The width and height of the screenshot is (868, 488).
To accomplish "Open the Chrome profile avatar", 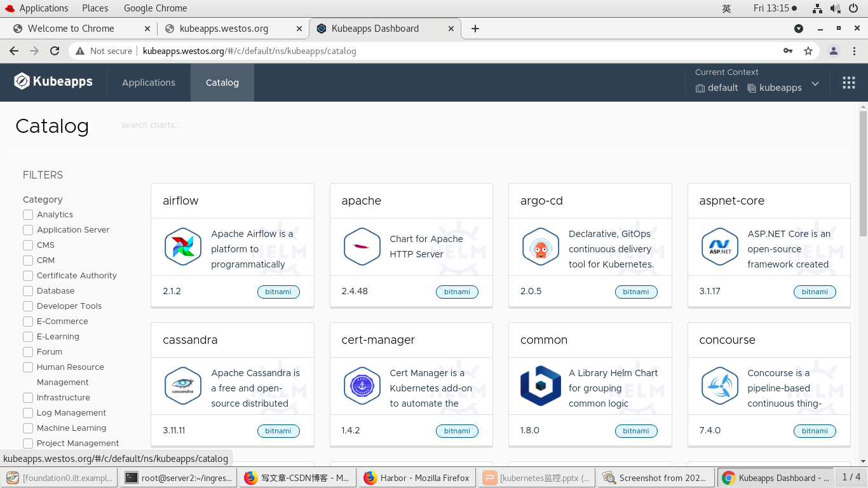I will point(834,51).
